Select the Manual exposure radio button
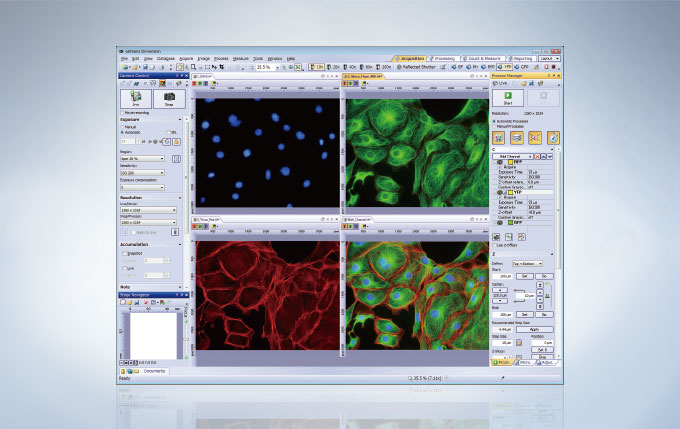680x429 pixels. (123, 127)
